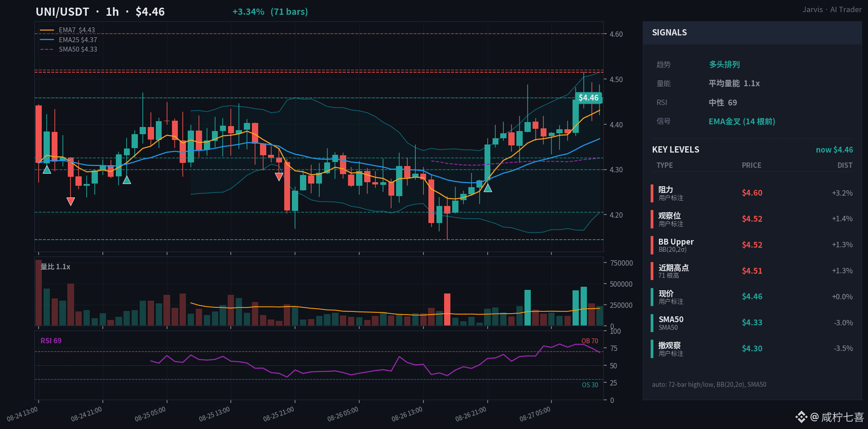Select the 撤观察 level name

tap(670, 346)
